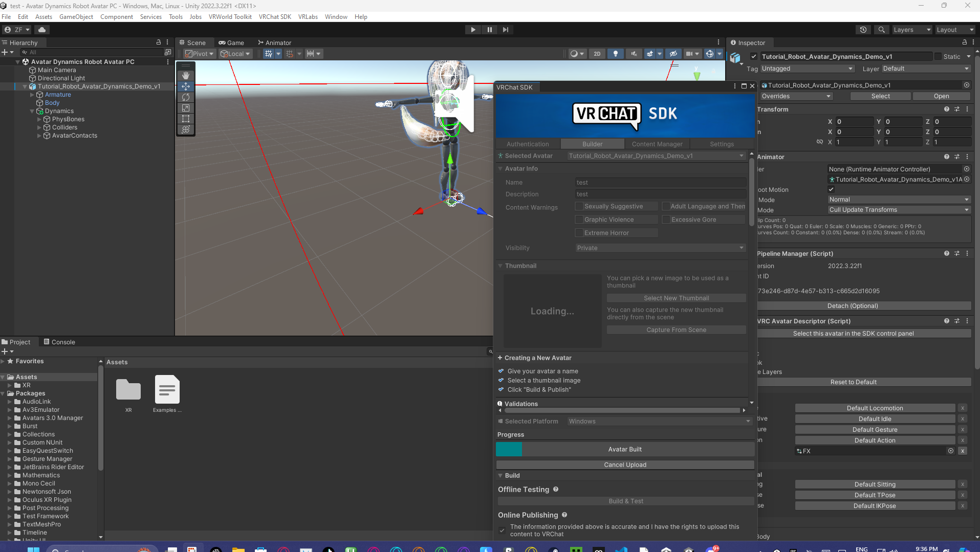The width and height of the screenshot is (980, 552).
Task: Open the Layout dropdown
Action: coord(955,30)
